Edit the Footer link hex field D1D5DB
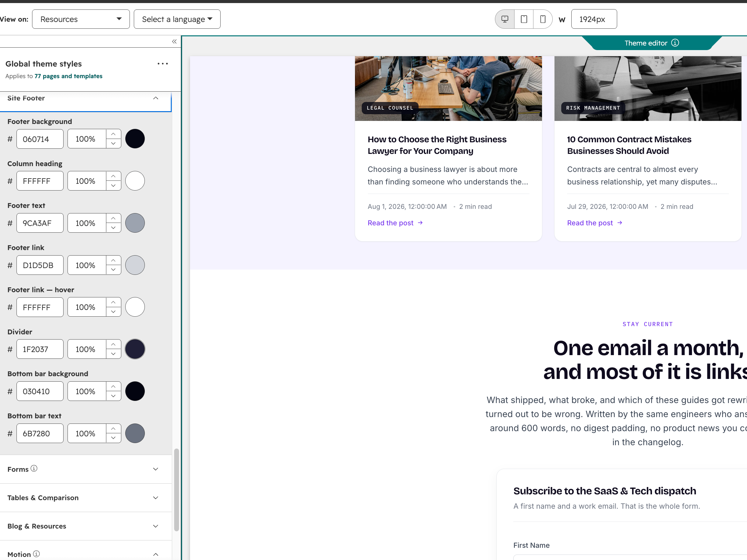Screen dimensions: 747x560 pyautogui.click(x=40, y=265)
